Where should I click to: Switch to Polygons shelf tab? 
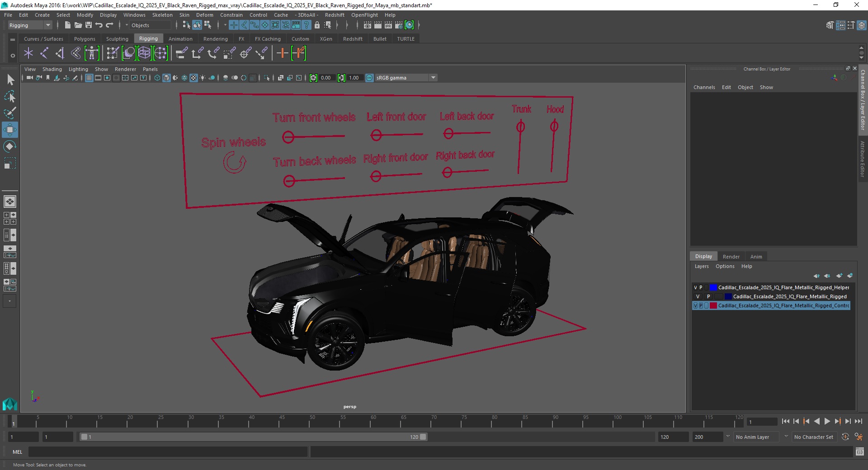coord(85,39)
